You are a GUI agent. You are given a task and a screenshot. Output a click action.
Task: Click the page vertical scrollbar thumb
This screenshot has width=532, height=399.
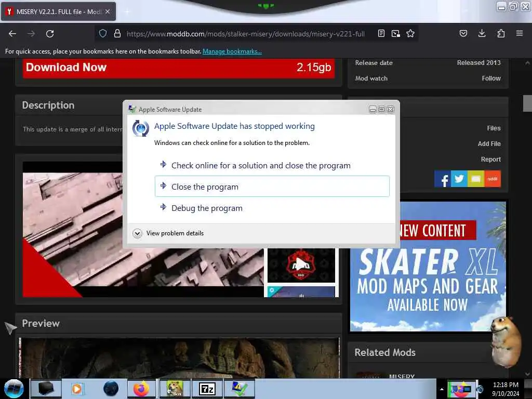pos(527,103)
